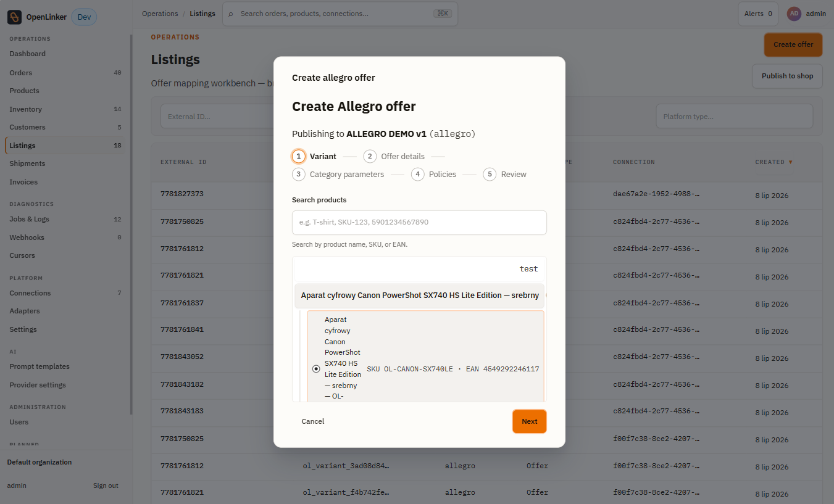Expand the Aparat cyfrowy Canon product group

pos(420,295)
